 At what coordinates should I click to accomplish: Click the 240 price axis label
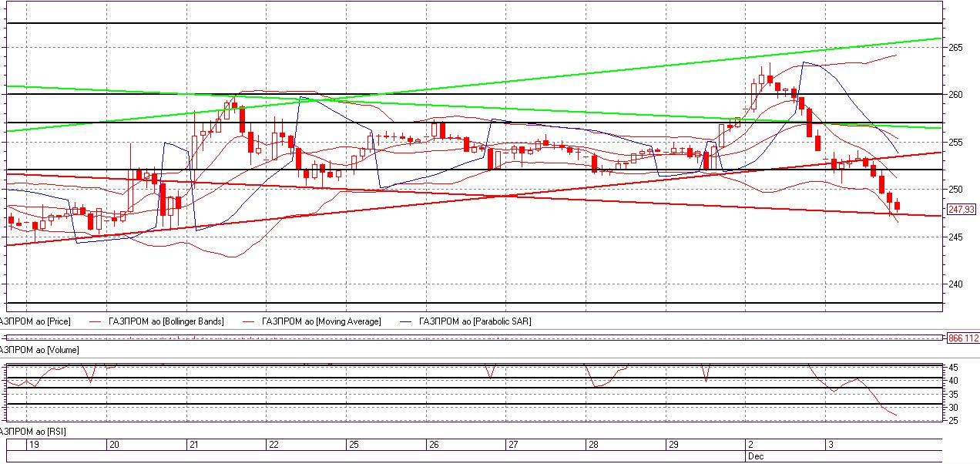click(955, 284)
